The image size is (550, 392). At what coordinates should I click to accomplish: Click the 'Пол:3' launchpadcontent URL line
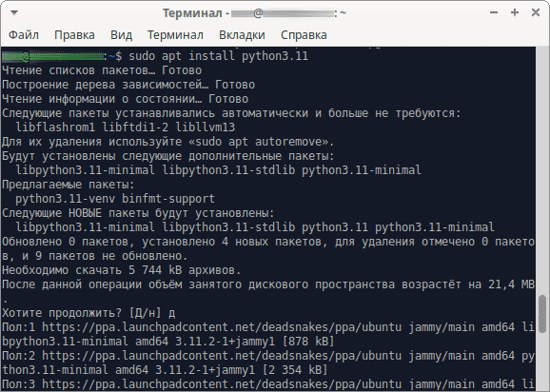tap(268, 384)
